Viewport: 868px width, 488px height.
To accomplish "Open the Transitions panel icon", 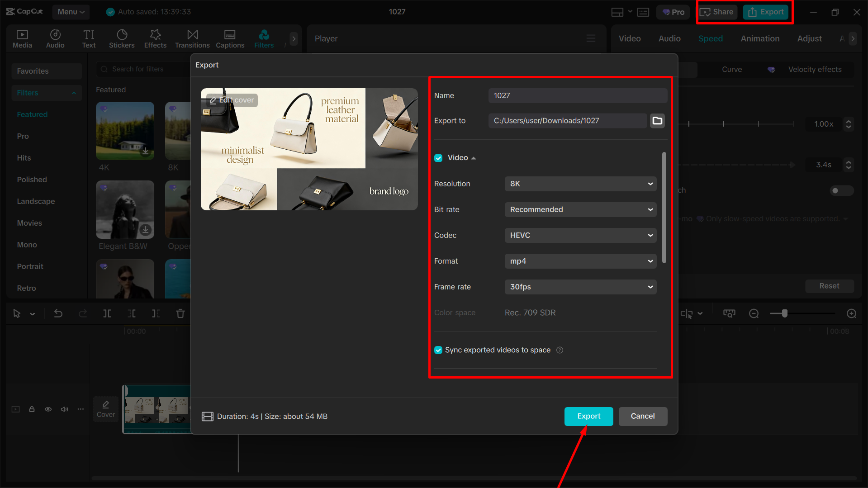I will pos(192,38).
